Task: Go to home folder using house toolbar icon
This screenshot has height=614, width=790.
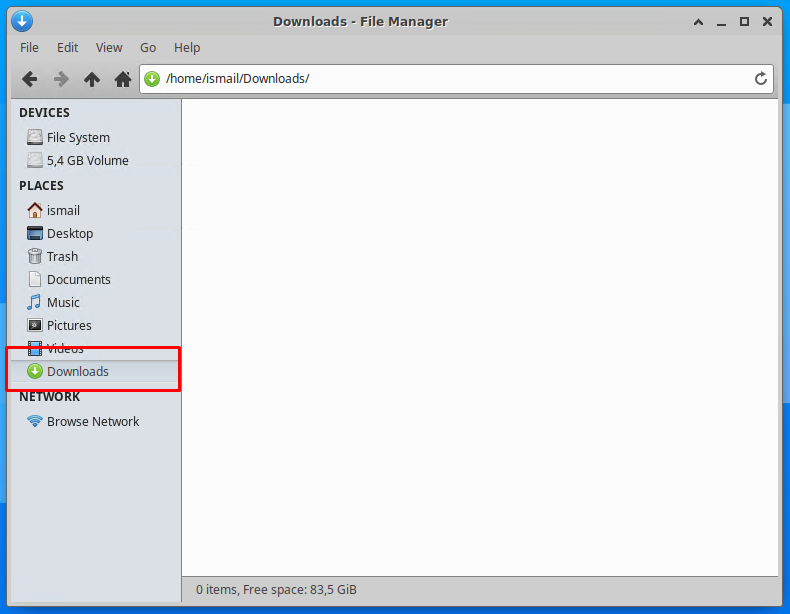Action: pyautogui.click(x=122, y=79)
